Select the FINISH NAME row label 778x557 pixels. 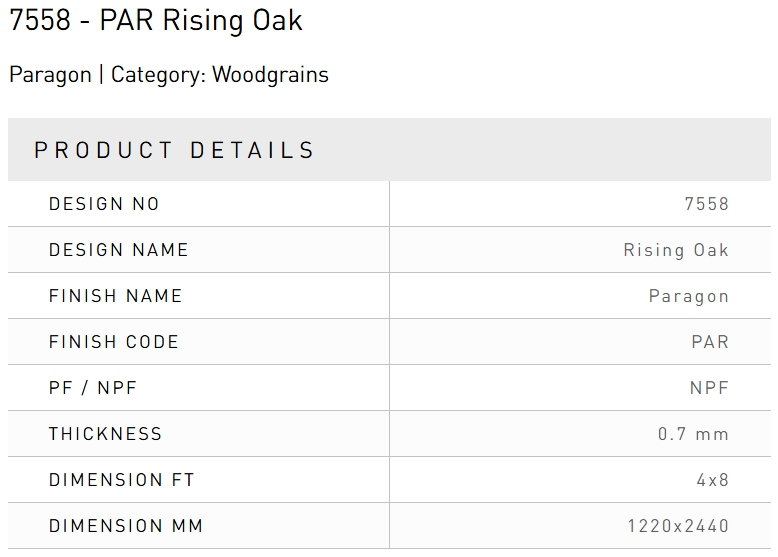[x=115, y=296]
